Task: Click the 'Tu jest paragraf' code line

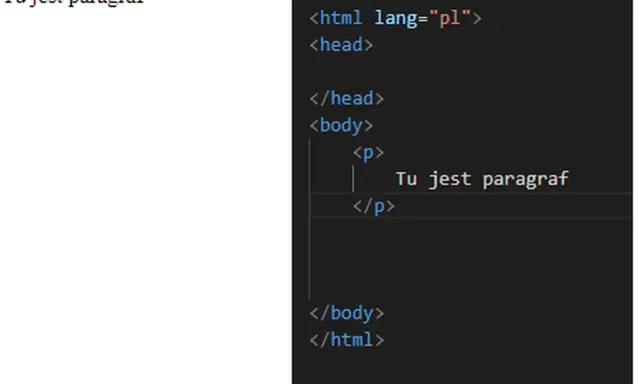Action: (x=482, y=179)
